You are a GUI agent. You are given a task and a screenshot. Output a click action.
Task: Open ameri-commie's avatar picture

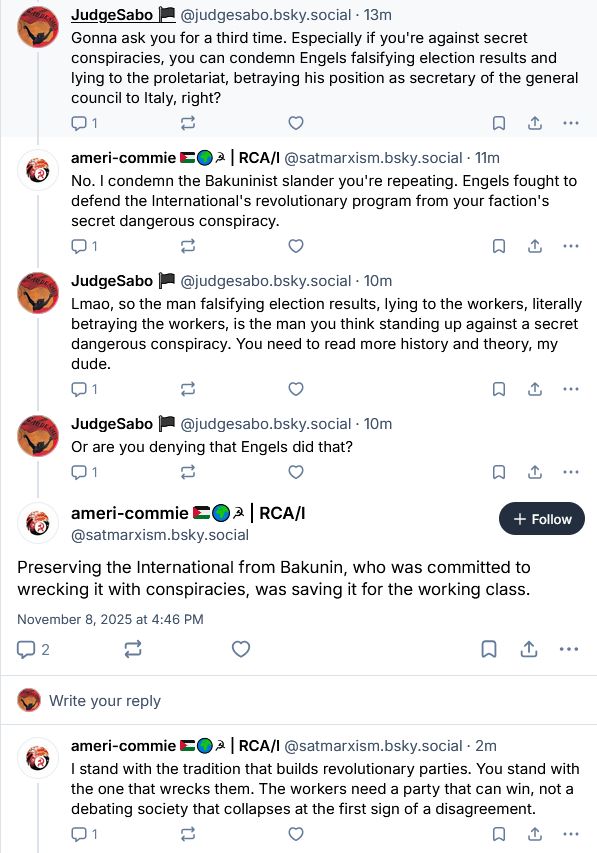(x=37, y=520)
